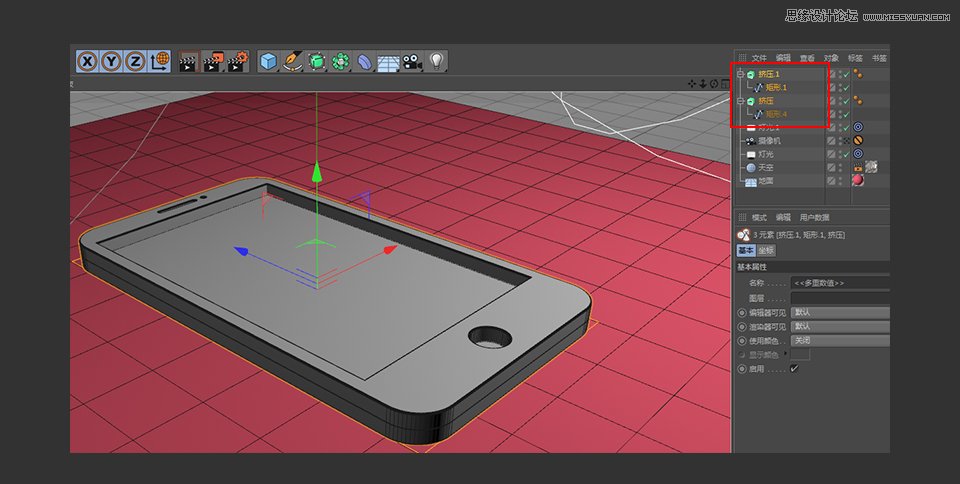Click the red material tag on 地面
Image resolution: width=960 pixels, height=484 pixels.
(858, 181)
